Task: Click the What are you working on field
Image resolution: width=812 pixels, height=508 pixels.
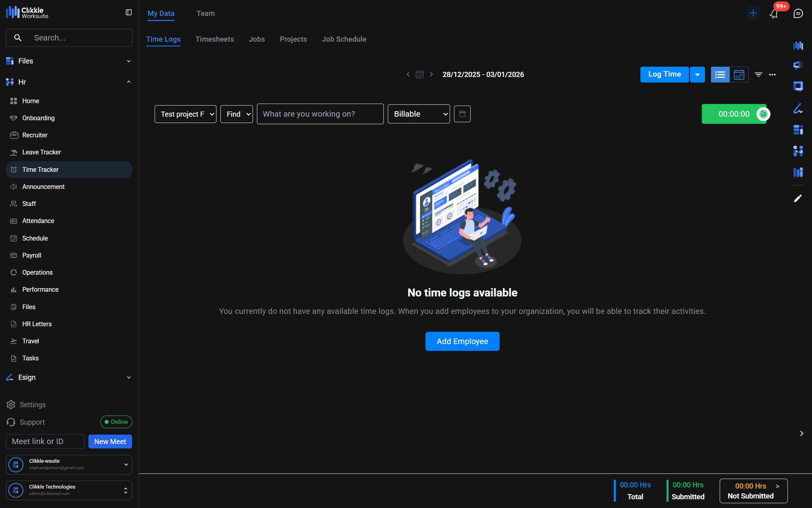Action: coord(320,114)
